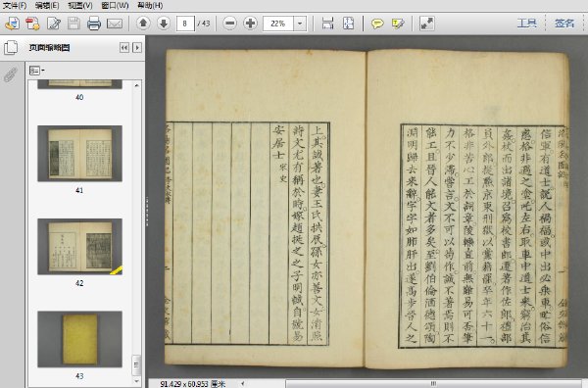Viewport: 588px width, 388px height.
Task: Go to next page with down arrow
Action: 164,24
